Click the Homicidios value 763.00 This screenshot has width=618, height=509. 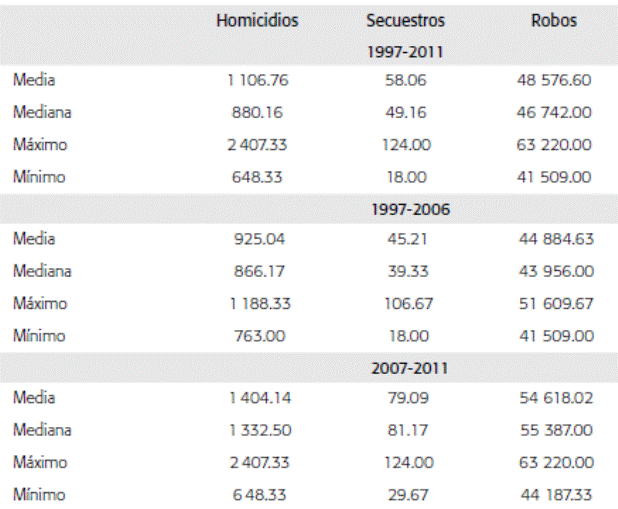pos(257,335)
